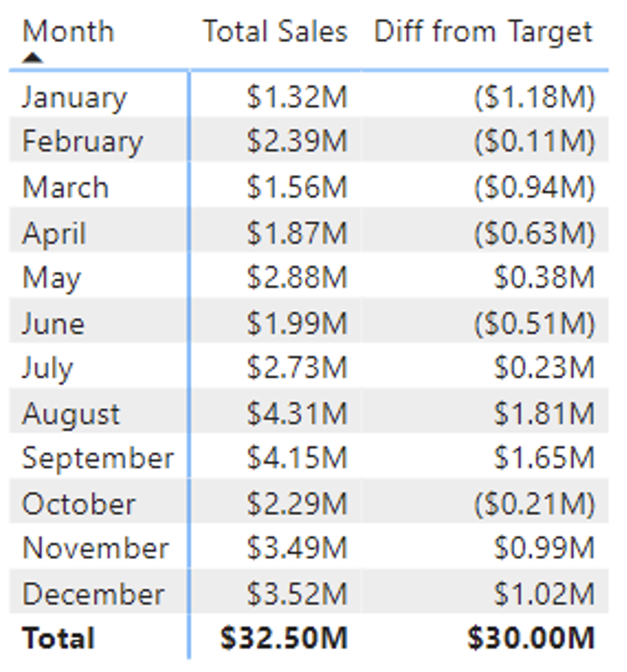The width and height of the screenshot is (627, 672).
Task: Select the April month cell
Action: [54, 234]
